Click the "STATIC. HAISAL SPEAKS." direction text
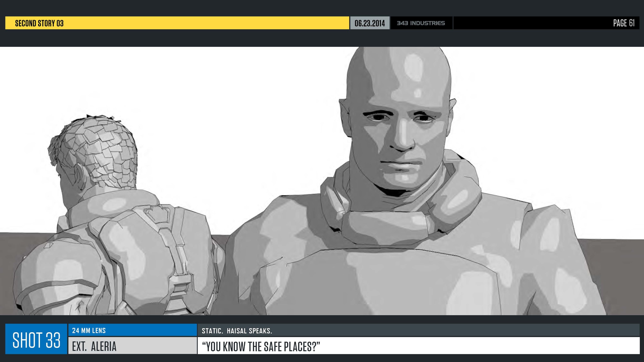 tap(237, 331)
